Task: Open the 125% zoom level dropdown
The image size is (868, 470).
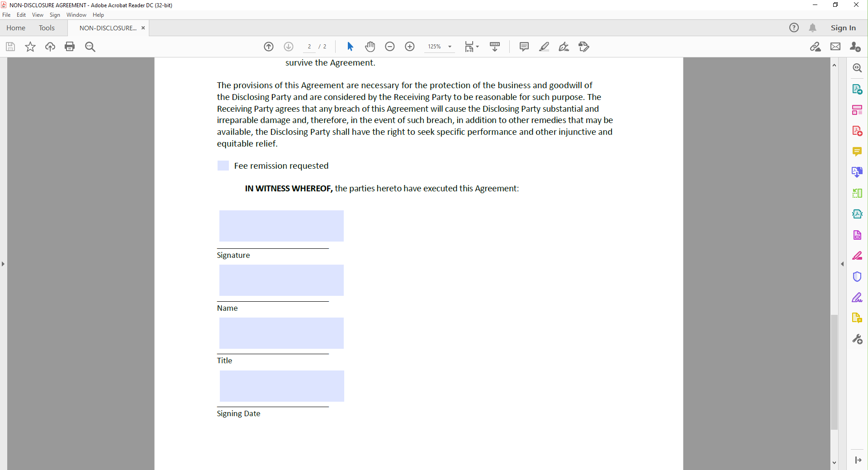Action: (x=449, y=47)
